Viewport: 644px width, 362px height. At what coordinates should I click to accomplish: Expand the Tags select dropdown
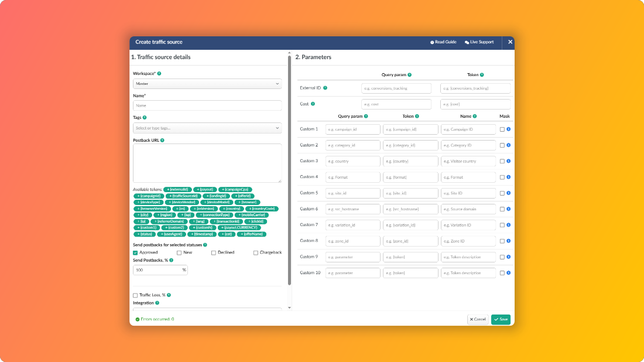207,128
